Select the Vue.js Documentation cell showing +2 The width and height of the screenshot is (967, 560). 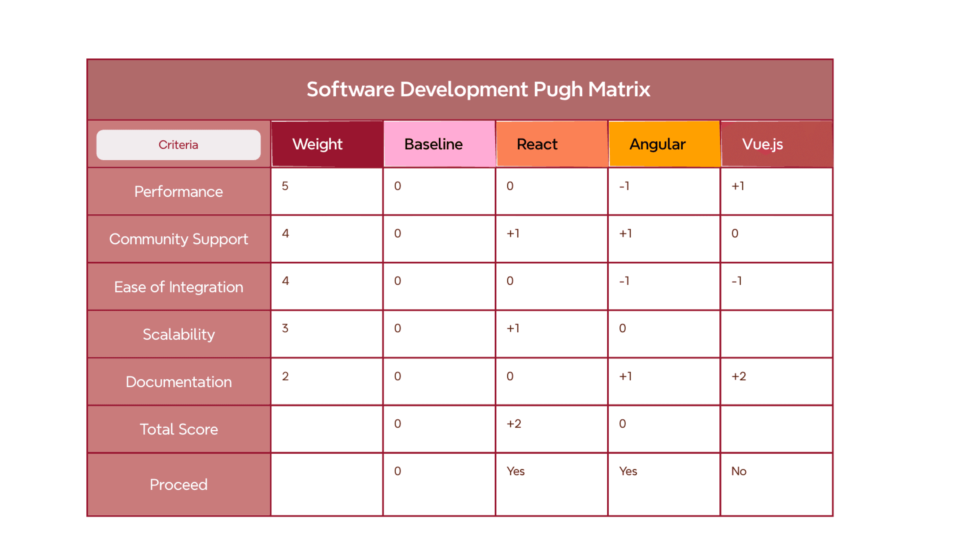776,382
